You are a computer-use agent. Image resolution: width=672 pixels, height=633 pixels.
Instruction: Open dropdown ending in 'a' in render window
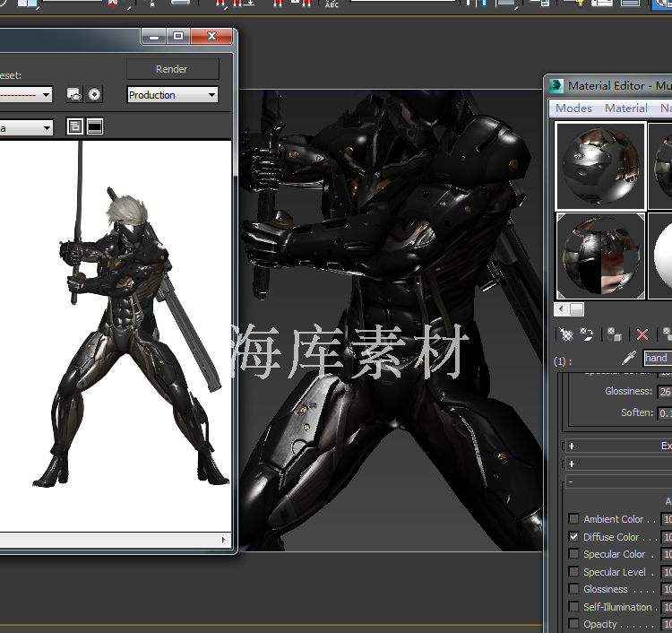click(26, 128)
